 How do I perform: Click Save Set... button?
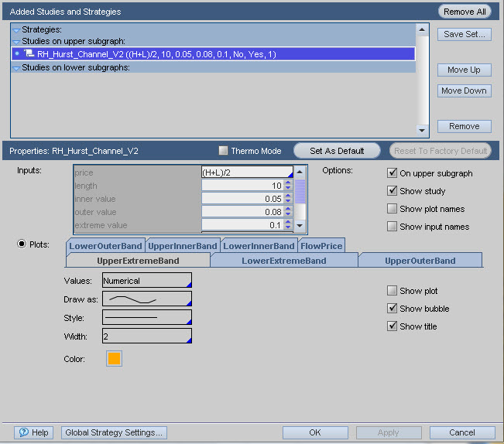point(465,34)
